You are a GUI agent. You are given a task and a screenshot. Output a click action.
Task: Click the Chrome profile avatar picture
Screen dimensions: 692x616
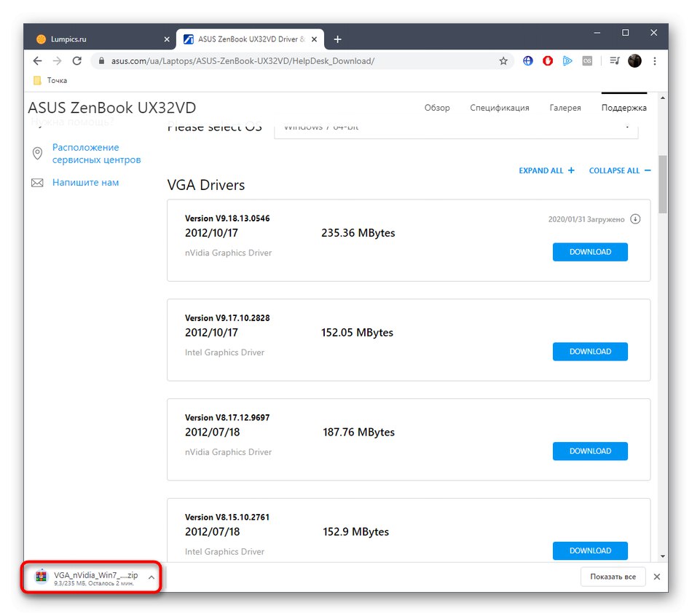tap(634, 61)
